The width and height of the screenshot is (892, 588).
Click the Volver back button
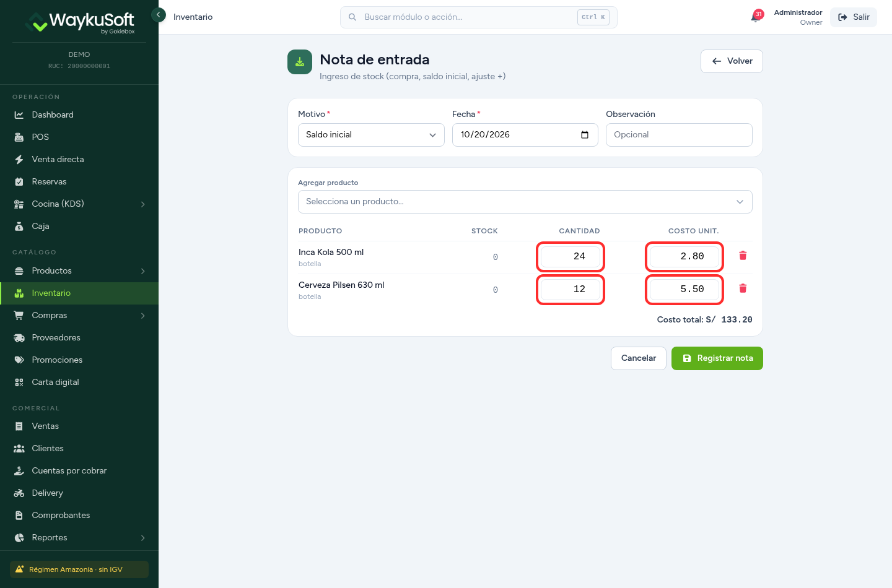[732, 61]
